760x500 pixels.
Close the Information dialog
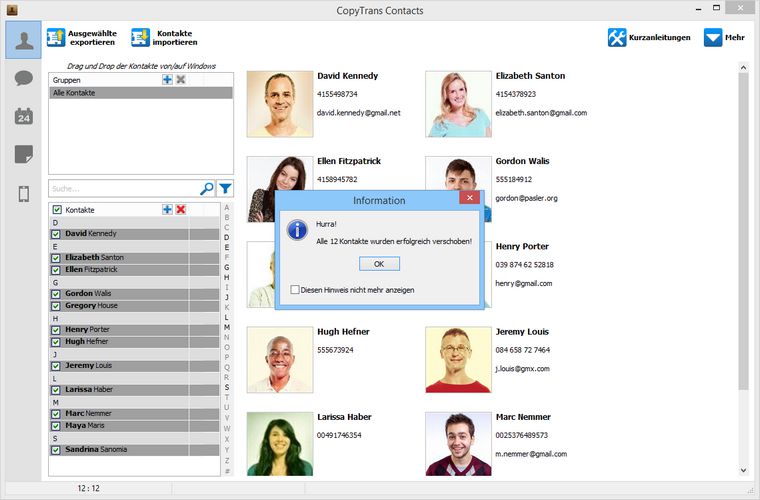[x=470, y=198]
